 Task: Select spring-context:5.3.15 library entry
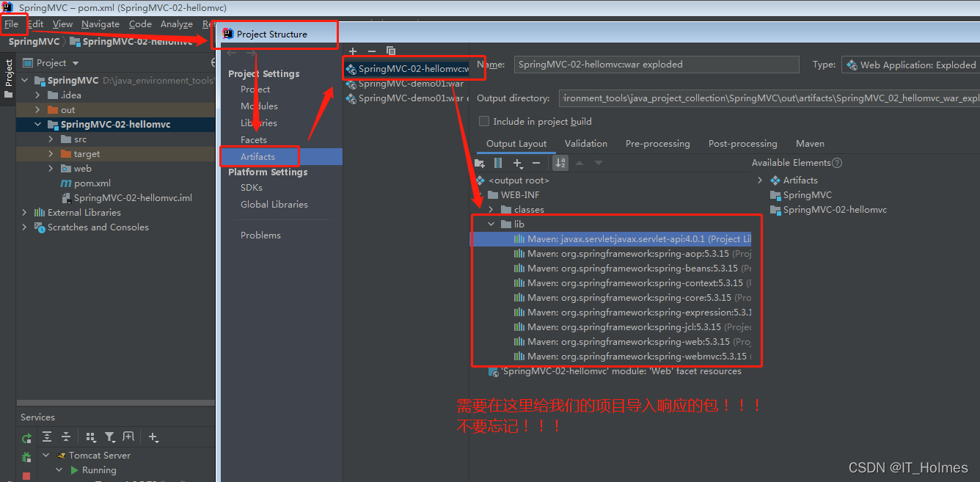(632, 283)
